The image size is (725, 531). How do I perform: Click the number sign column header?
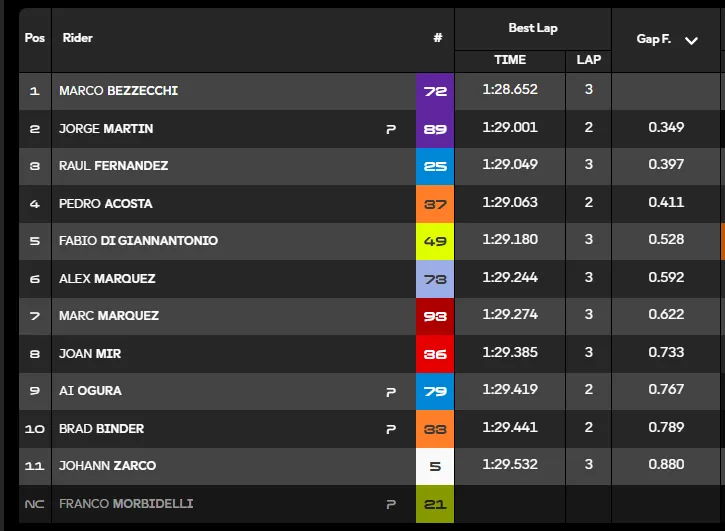437,38
